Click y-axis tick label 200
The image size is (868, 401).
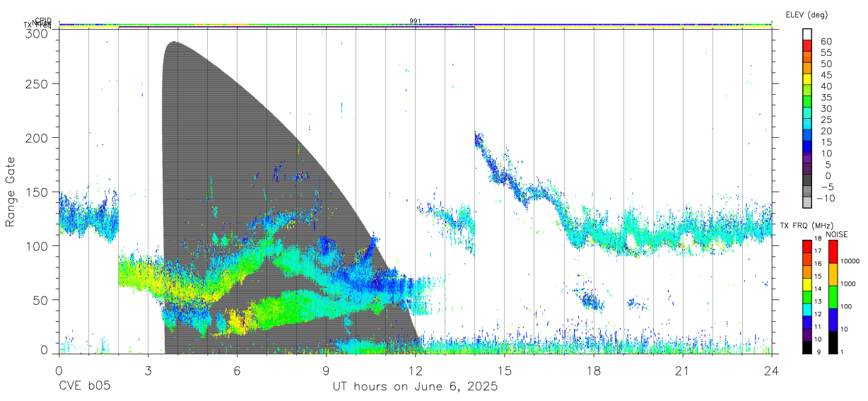36,137
